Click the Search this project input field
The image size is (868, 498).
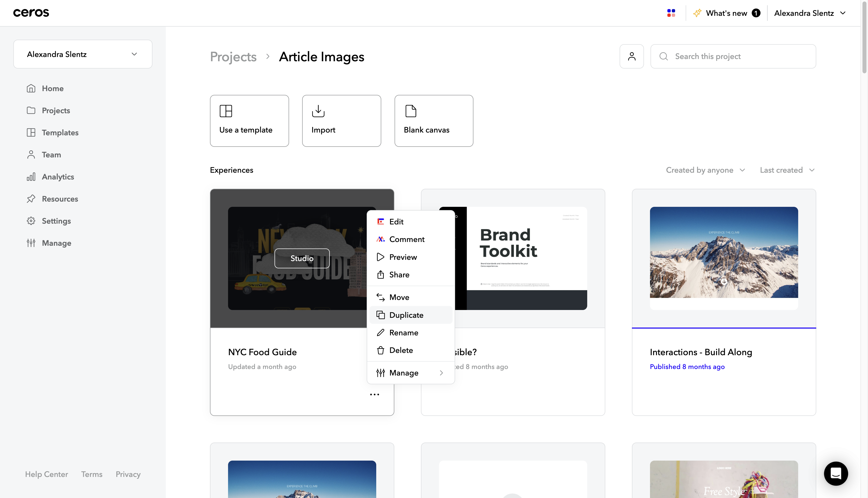coord(733,56)
